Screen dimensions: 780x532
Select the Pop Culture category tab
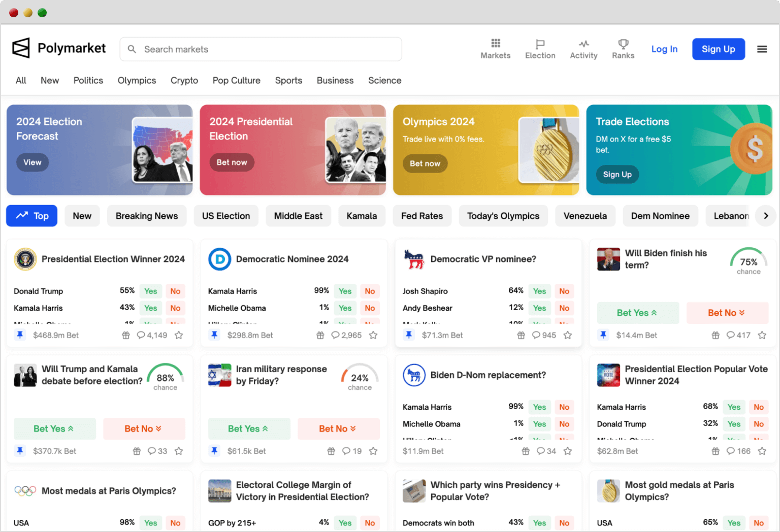pyautogui.click(x=237, y=80)
